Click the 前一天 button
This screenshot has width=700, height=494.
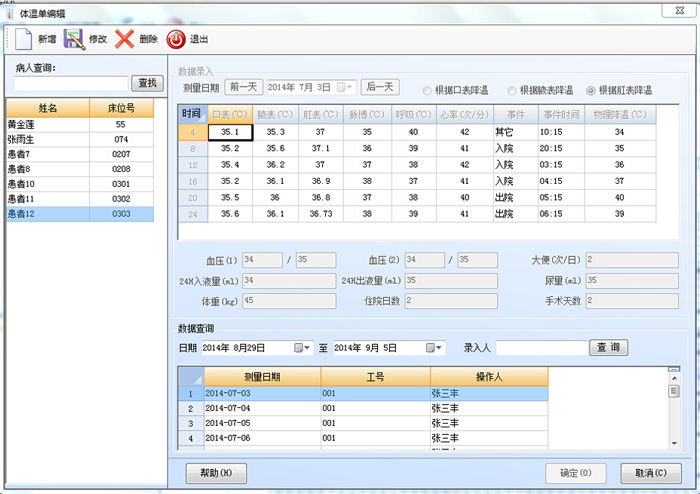point(243,87)
